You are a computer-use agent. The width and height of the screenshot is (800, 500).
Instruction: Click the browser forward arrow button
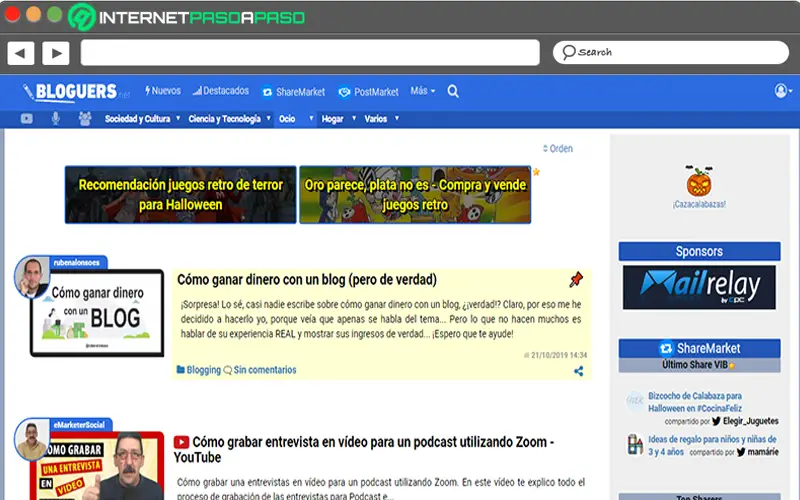(x=56, y=53)
